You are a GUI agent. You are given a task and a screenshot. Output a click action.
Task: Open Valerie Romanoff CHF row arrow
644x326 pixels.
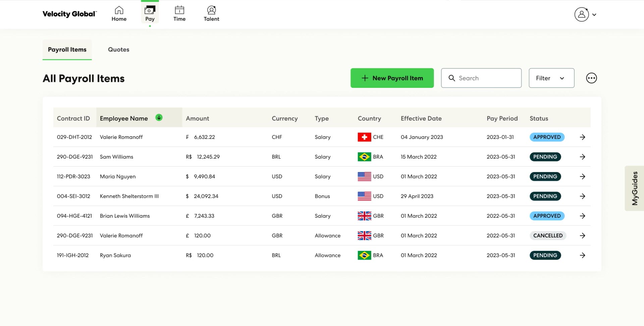tap(583, 137)
